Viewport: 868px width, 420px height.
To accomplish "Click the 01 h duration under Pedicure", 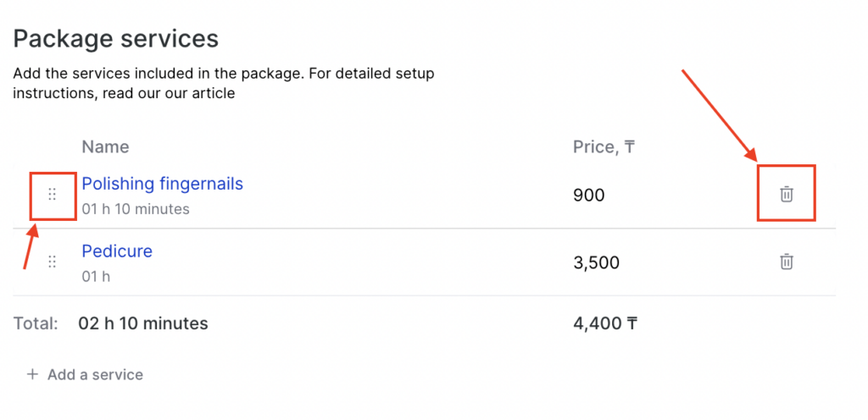I will point(96,276).
